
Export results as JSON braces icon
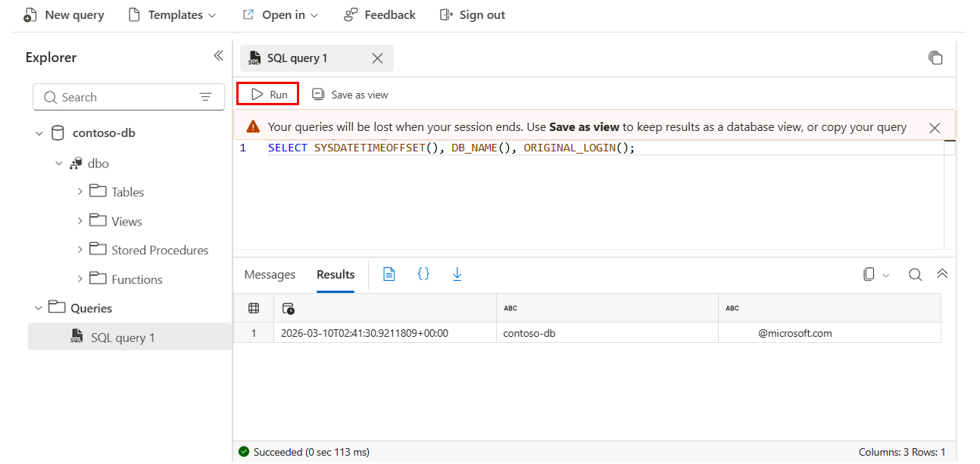[423, 274]
